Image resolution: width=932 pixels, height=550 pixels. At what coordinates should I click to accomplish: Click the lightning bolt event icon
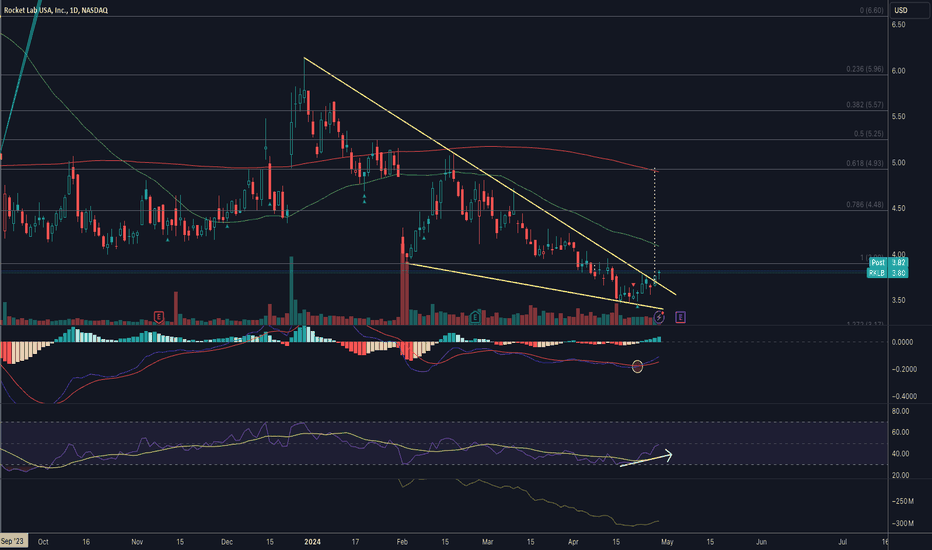pos(659,317)
